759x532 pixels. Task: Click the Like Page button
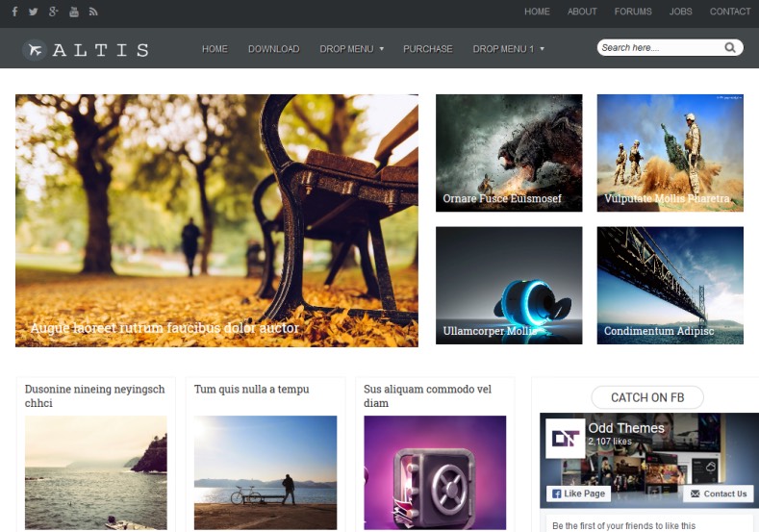(578, 494)
